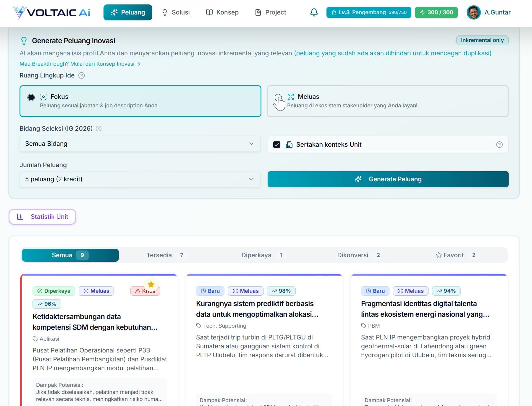
Task: Click the Generate Peluang Inovasi lightbulb icon
Action: 24,41
